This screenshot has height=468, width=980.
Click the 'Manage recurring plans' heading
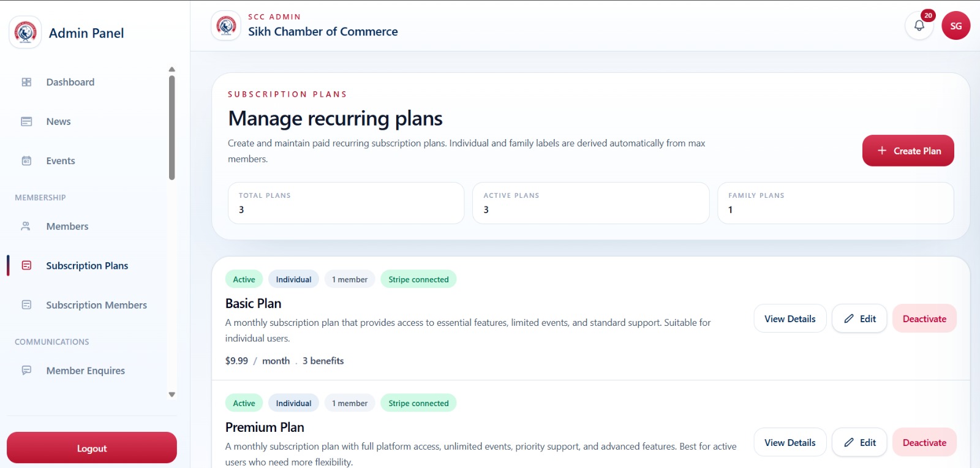coord(335,118)
